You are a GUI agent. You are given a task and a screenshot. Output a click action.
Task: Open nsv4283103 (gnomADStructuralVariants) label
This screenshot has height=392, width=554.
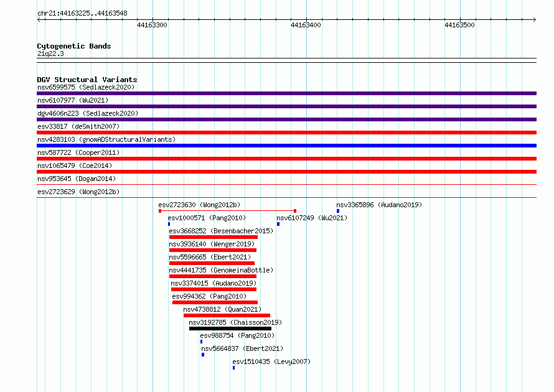(x=106, y=139)
